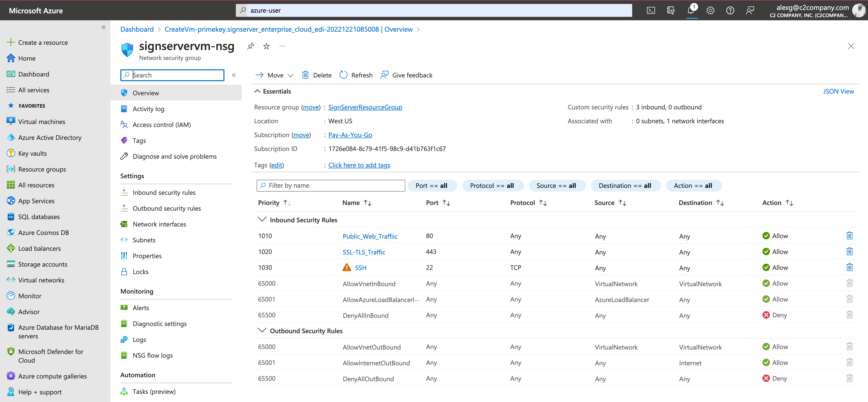Screen dimensions: 868x402
Task: Pin signservervm-nsg to dashboard
Action: point(250,46)
